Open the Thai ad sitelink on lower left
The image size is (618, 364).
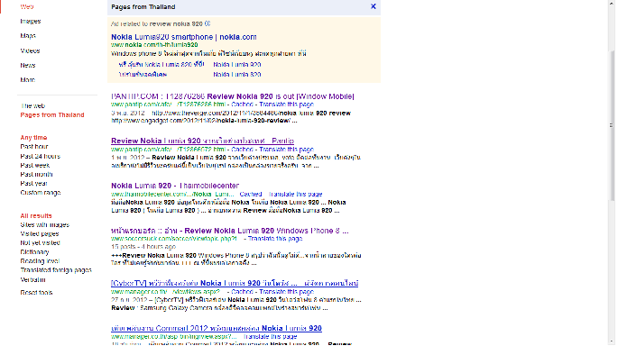143,75
